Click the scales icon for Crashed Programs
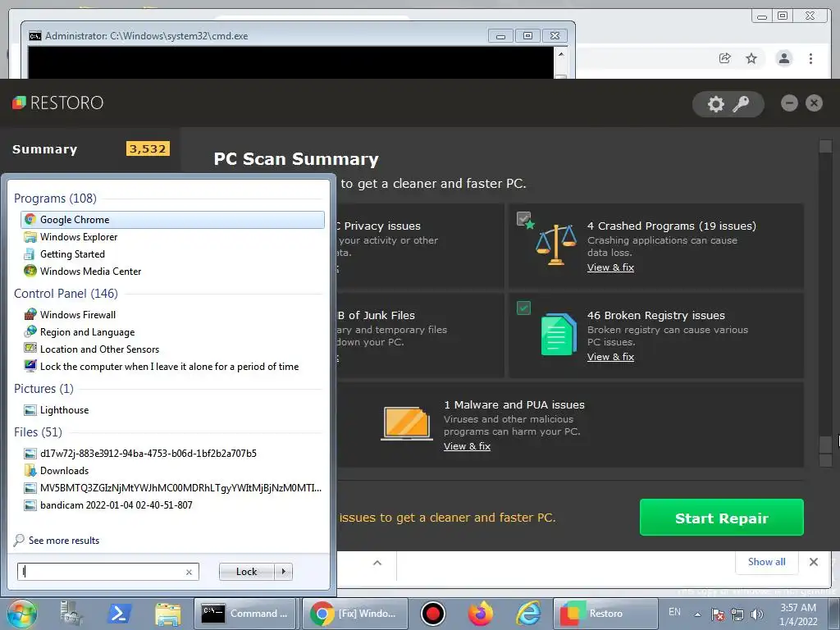The image size is (840, 630). click(556, 245)
